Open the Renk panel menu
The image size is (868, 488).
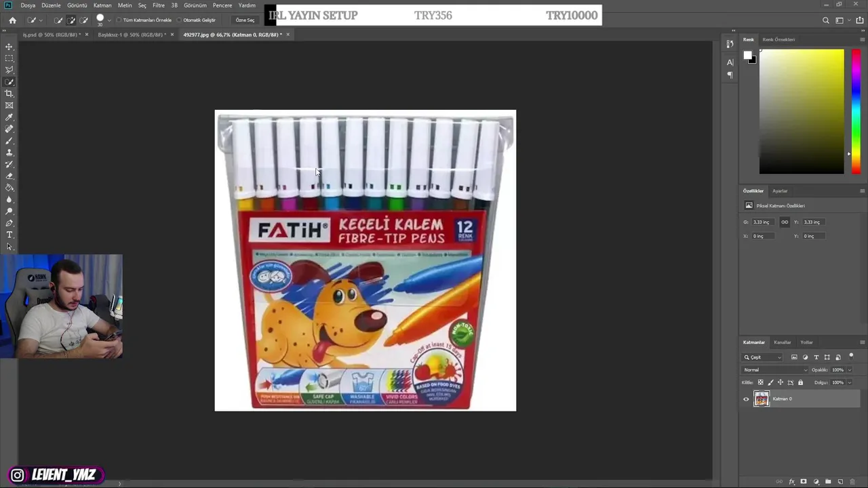pyautogui.click(x=862, y=39)
